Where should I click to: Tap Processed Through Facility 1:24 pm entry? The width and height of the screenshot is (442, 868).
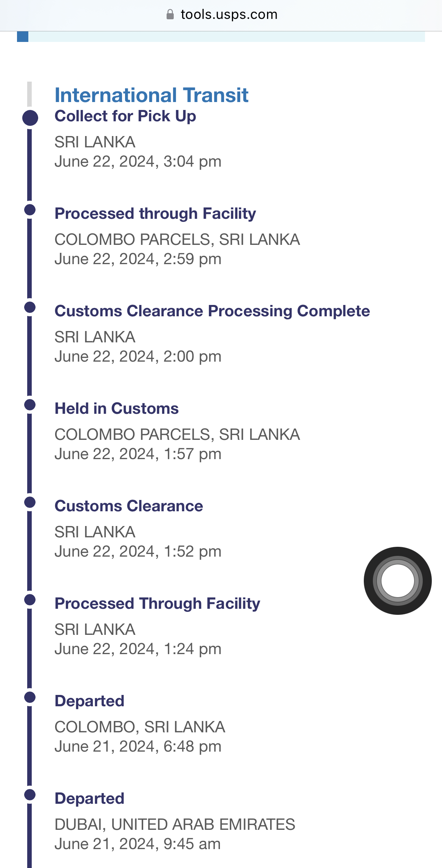158,603
